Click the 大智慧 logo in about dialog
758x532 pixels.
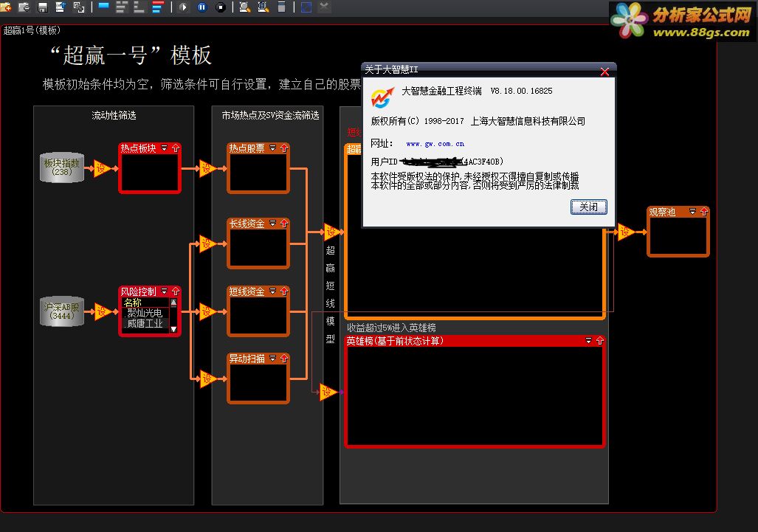point(382,97)
